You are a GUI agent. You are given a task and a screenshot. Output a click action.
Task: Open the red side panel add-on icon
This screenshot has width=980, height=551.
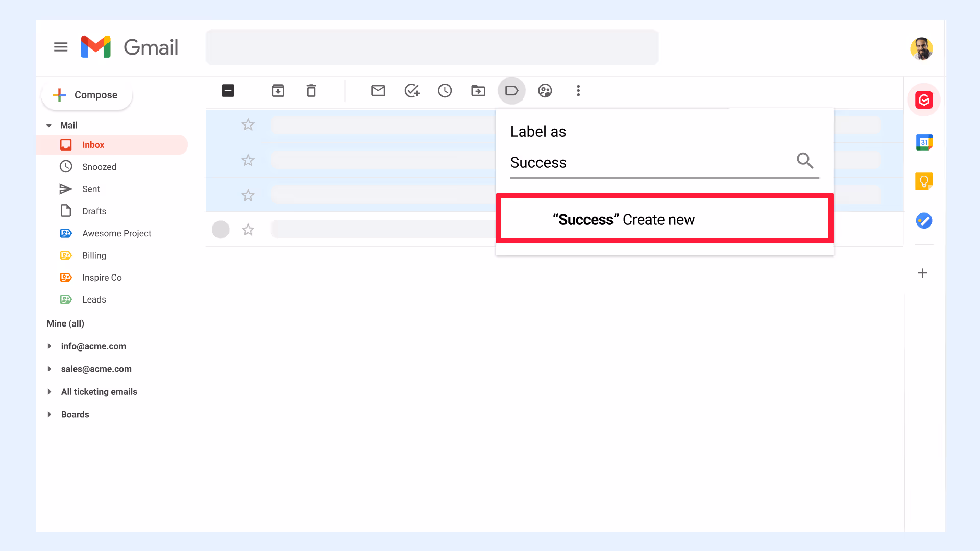click(x=924, y=100)
